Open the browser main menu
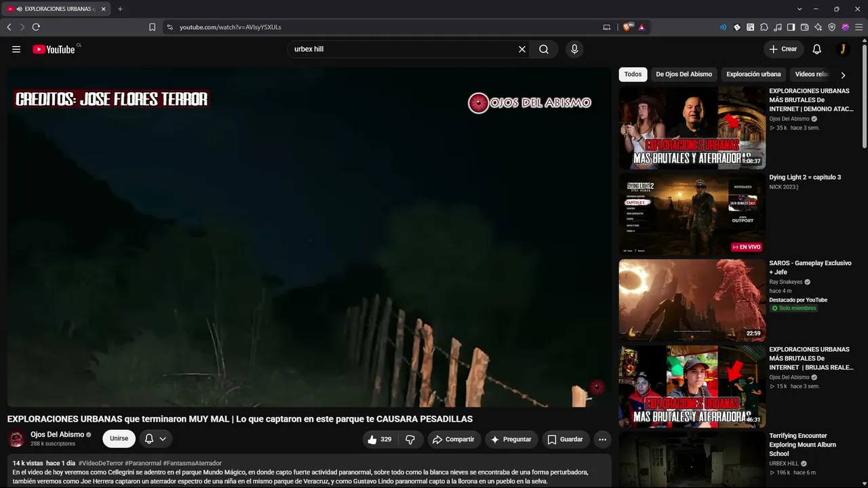This screenshot has height=488, width=868. click(x=859, y=27)
